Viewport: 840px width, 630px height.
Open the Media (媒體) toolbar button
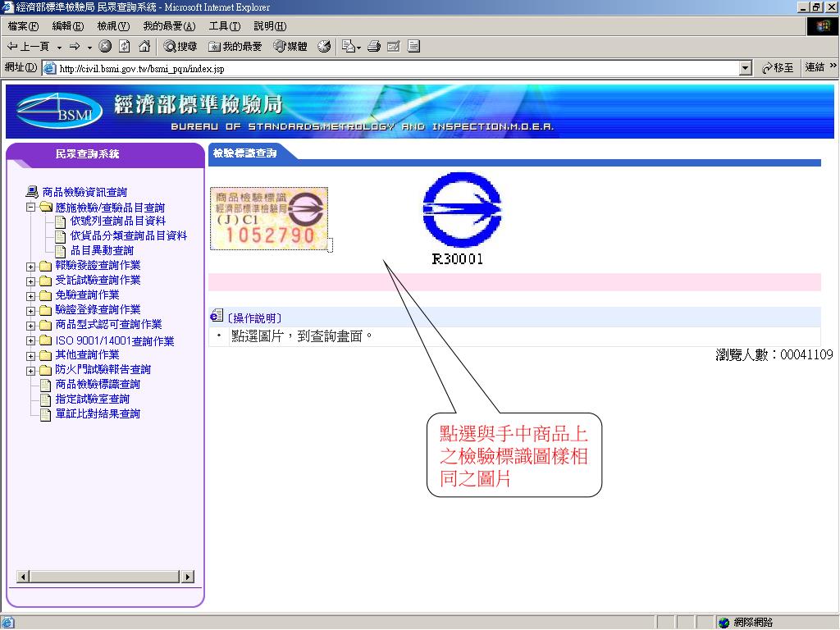point(290,47)
